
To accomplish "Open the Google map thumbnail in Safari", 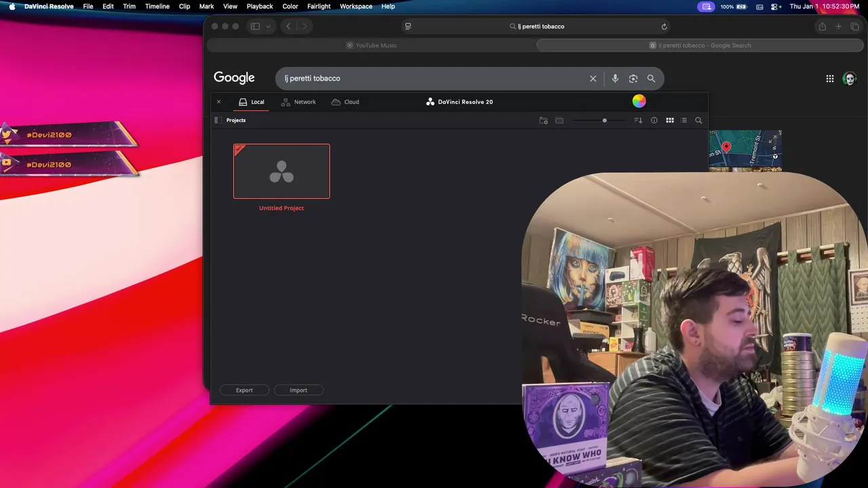I will pos(745,150).
